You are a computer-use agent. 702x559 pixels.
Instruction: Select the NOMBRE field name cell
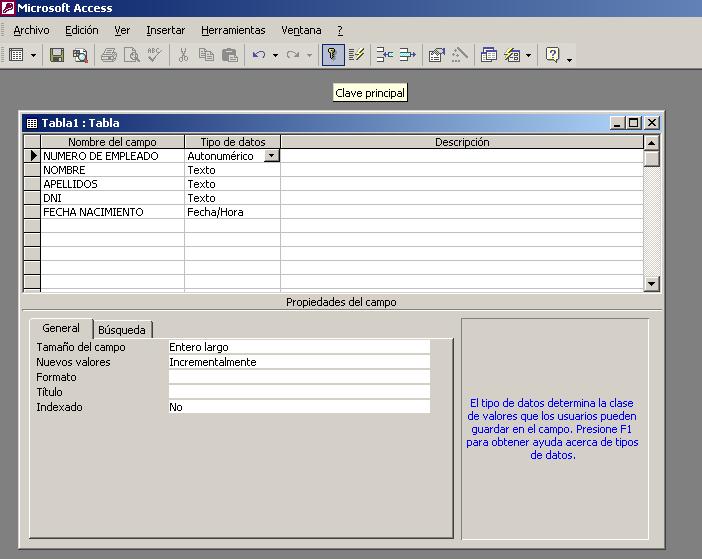click(x=112, y=170)
